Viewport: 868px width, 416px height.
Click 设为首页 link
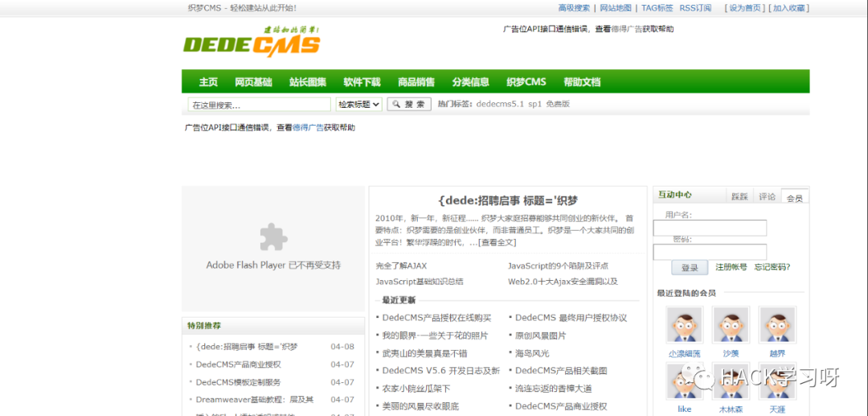[x=744, y=8]
